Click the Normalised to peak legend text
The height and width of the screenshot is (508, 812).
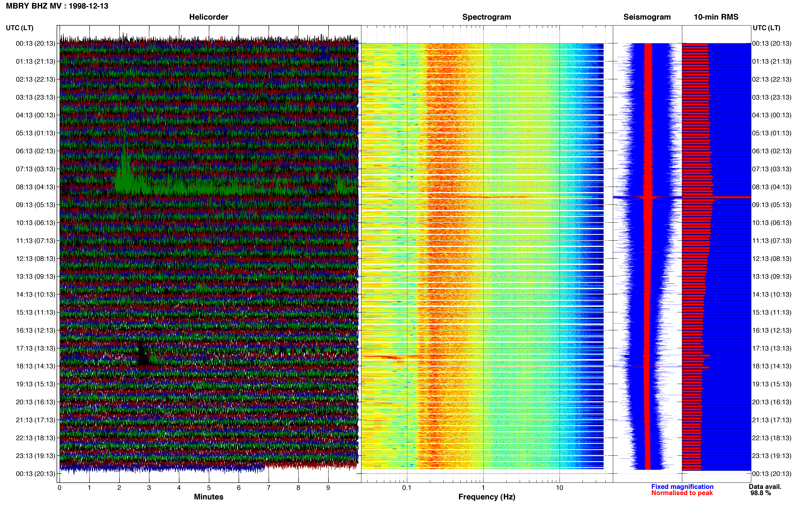tap(682, 493)
